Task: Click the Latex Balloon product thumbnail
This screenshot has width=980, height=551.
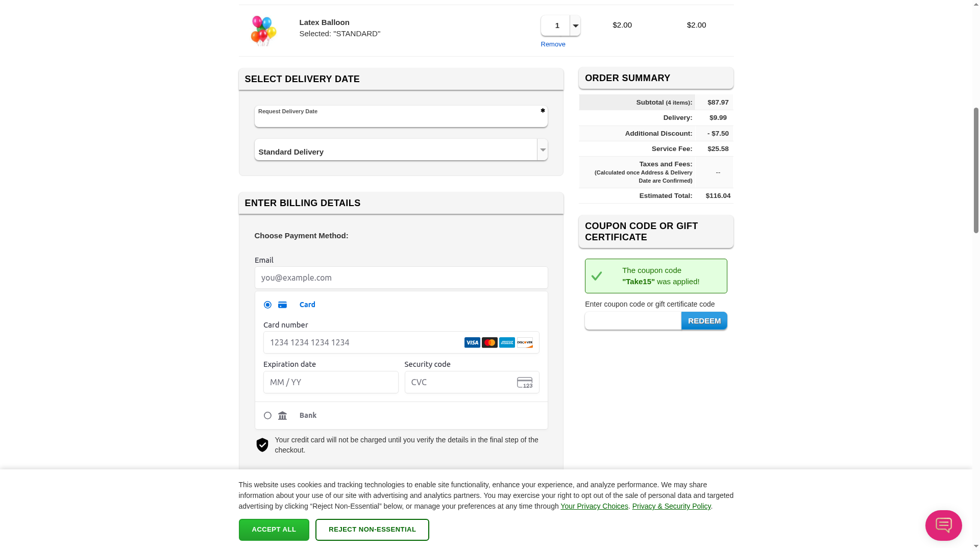Action: tap(263, 31)
